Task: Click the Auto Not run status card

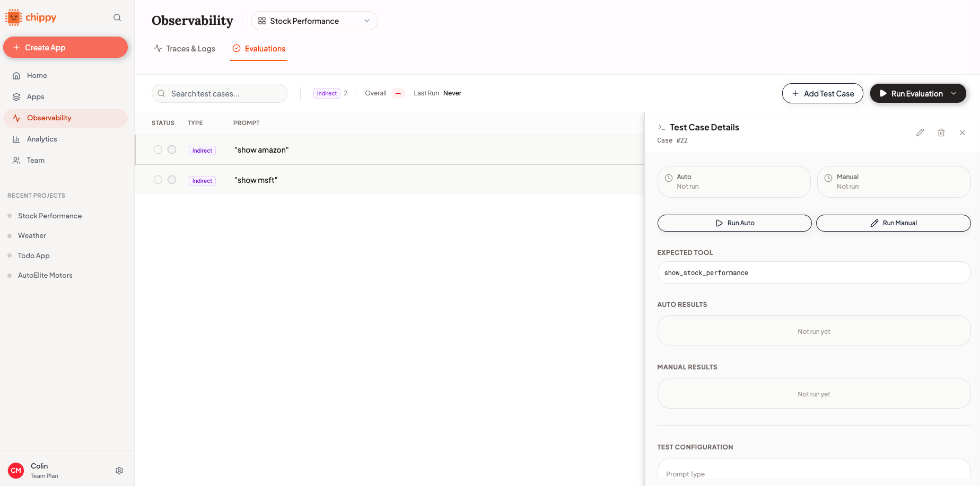Action: 734,182
